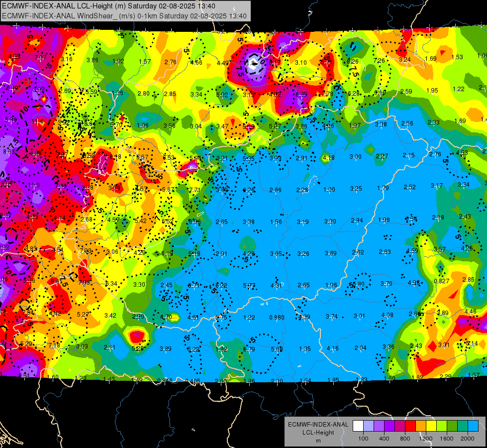Click the 1.06 wind shear value
The height and width of the screenshot is (448, 487).
click(x=143, y=125)
